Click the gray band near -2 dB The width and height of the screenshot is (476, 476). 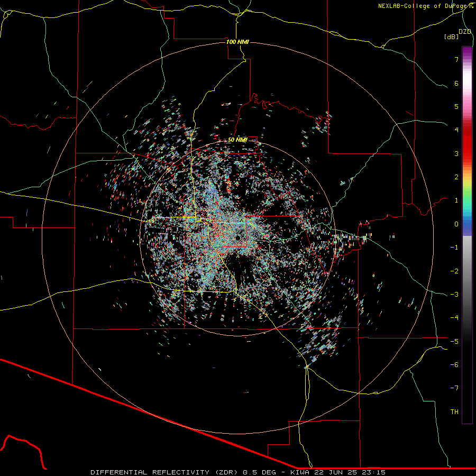pos(467,270)
